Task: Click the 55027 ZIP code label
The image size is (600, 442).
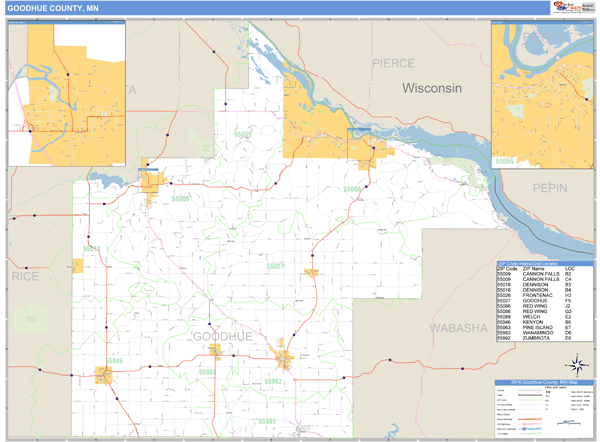Action: 275,266
